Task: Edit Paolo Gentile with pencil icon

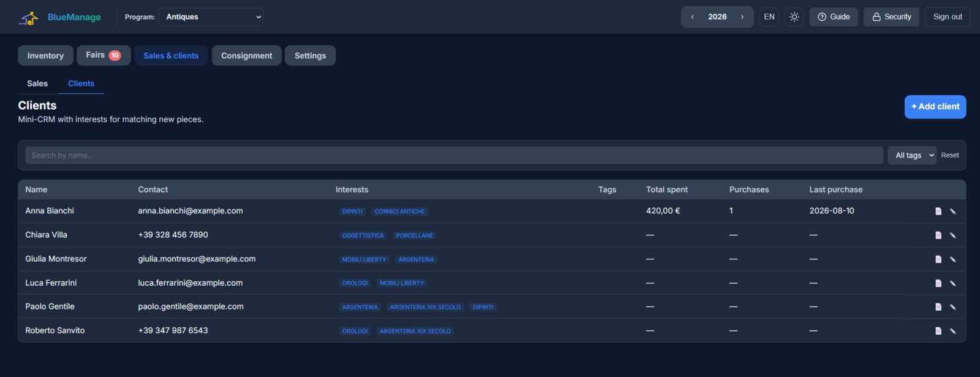Action: coord(953,307)
